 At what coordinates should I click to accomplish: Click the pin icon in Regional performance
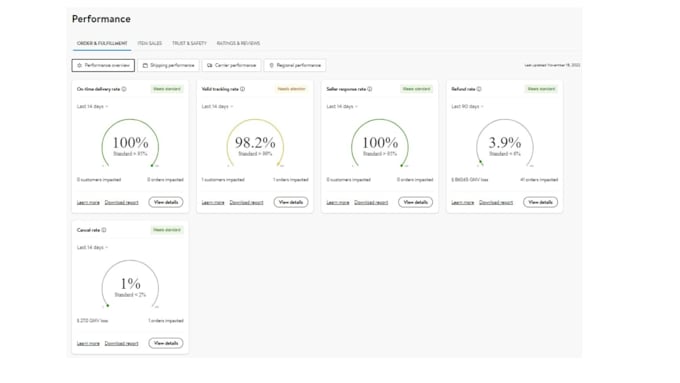(271, 65)
